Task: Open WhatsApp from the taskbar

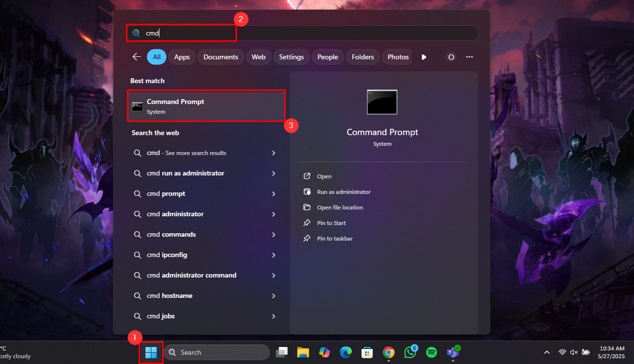Action: click(x=410, y=352)
